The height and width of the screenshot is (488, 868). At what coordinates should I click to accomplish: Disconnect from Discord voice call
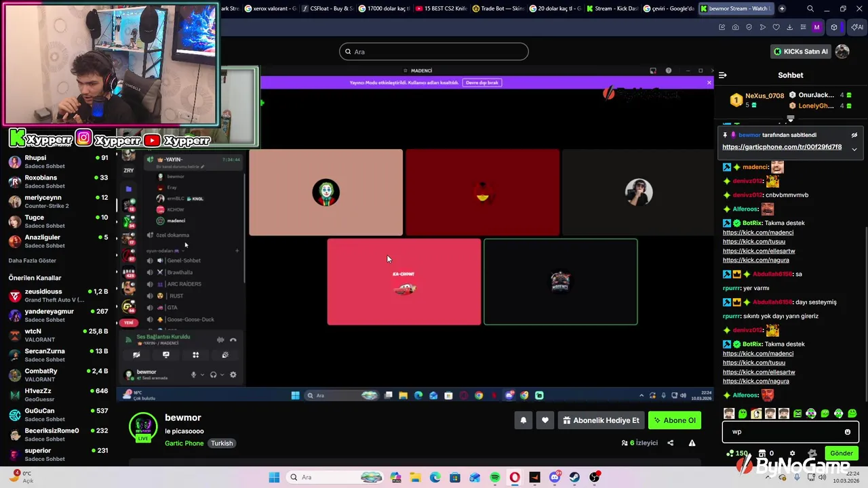(233, 340)
